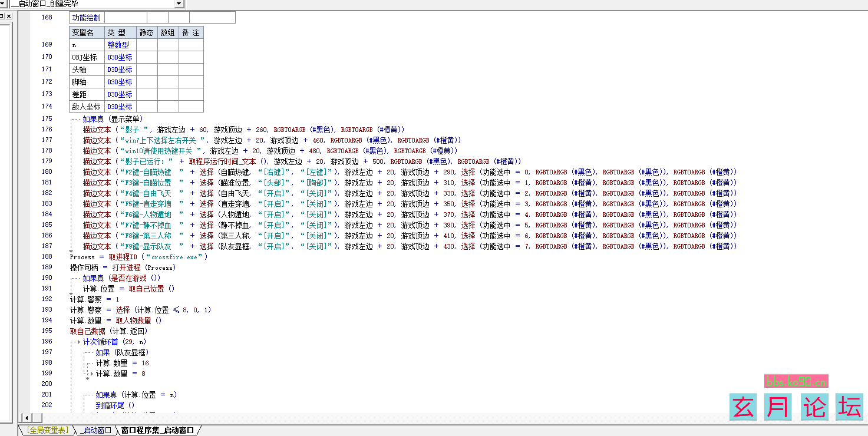Click 取人物数量 () on line 194

click(x=138, y=321)
